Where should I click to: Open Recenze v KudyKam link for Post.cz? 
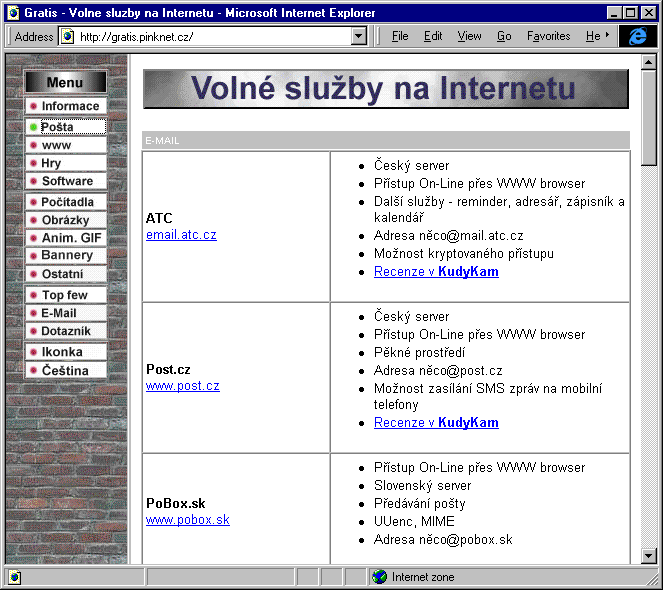point(436,423)
